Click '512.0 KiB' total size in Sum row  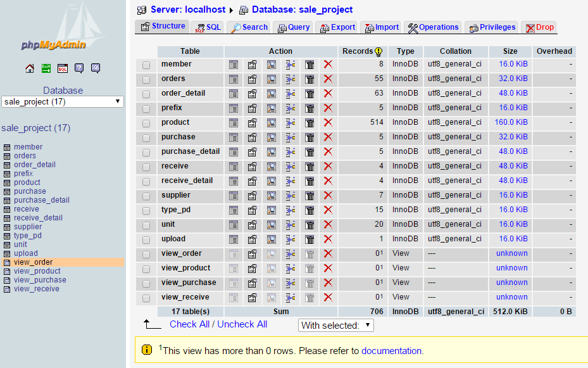pyautogui.click(x=510, y=312)
